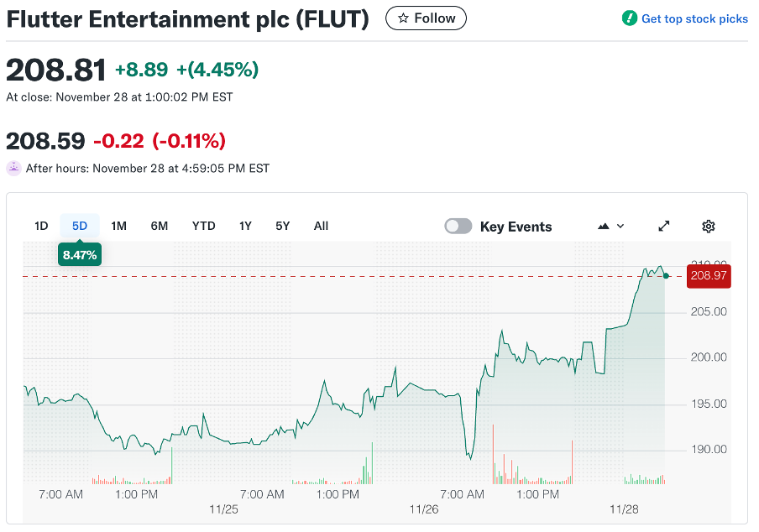Switch chart to 6M range

click(x=160, y=226)
